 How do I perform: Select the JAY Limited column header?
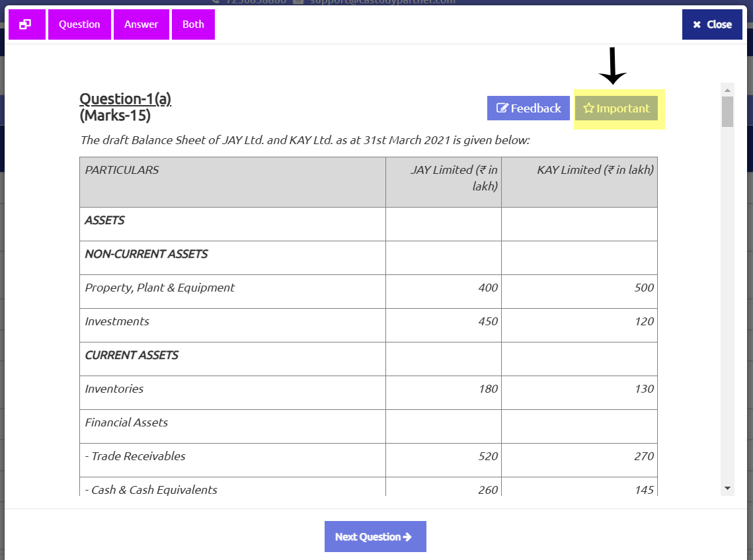tap(454, 178)
